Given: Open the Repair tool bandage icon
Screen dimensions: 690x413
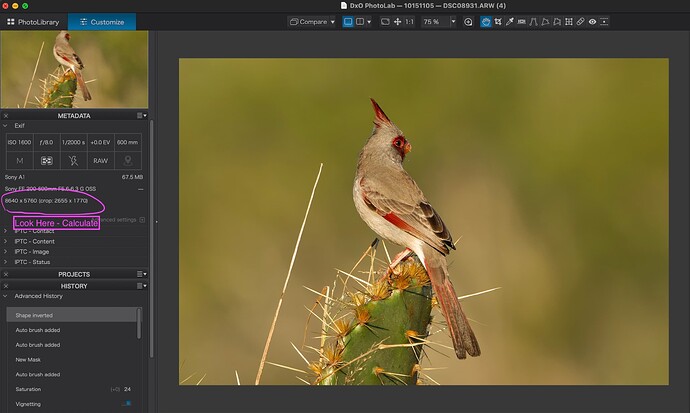Looking at the screenshot, I should point(579,21).
